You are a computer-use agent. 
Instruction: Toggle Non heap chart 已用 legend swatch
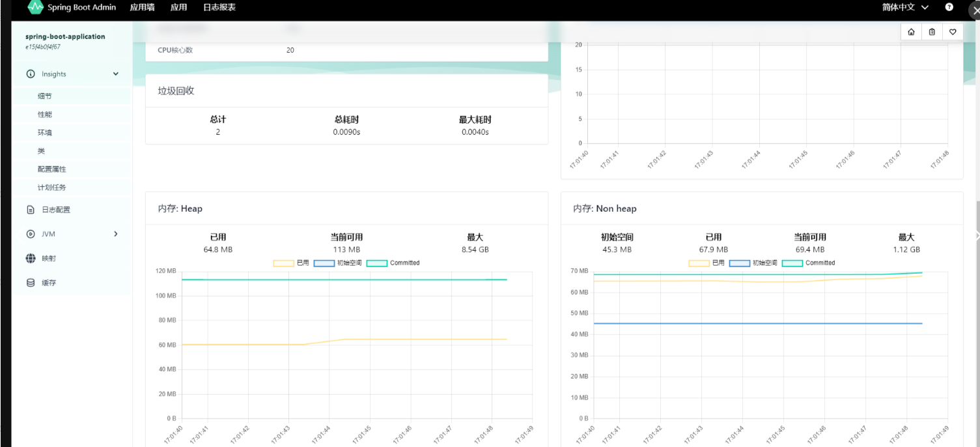[x=699, y=263]
